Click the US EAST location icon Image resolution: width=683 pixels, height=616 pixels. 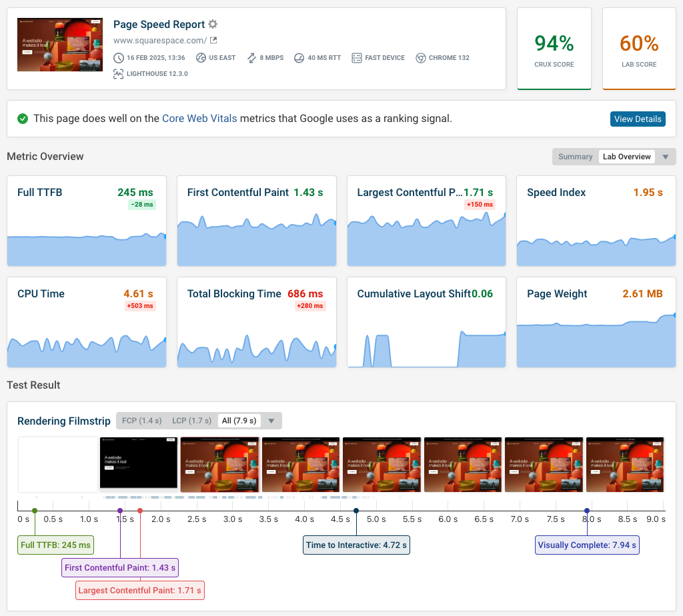(201, 58)
